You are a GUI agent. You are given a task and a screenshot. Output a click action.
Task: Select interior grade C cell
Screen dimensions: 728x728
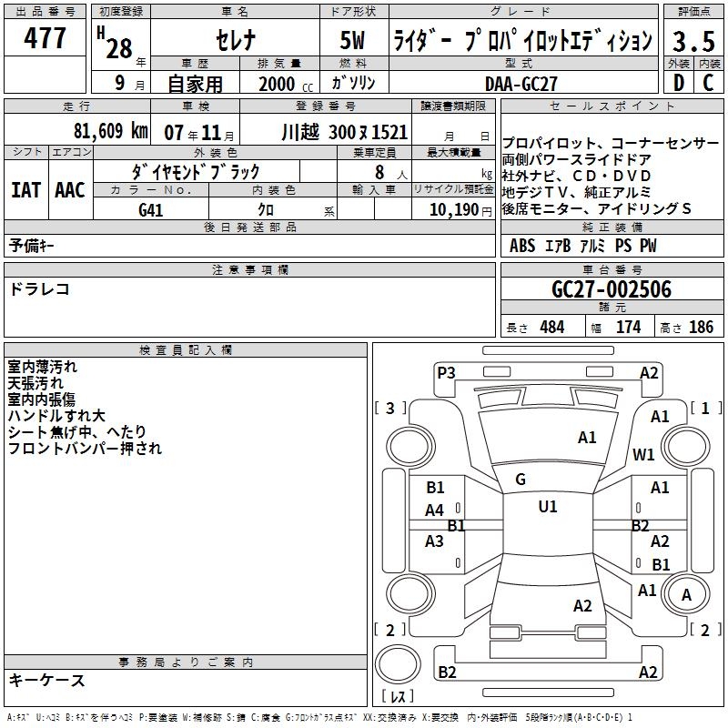(x=709, y=84)
